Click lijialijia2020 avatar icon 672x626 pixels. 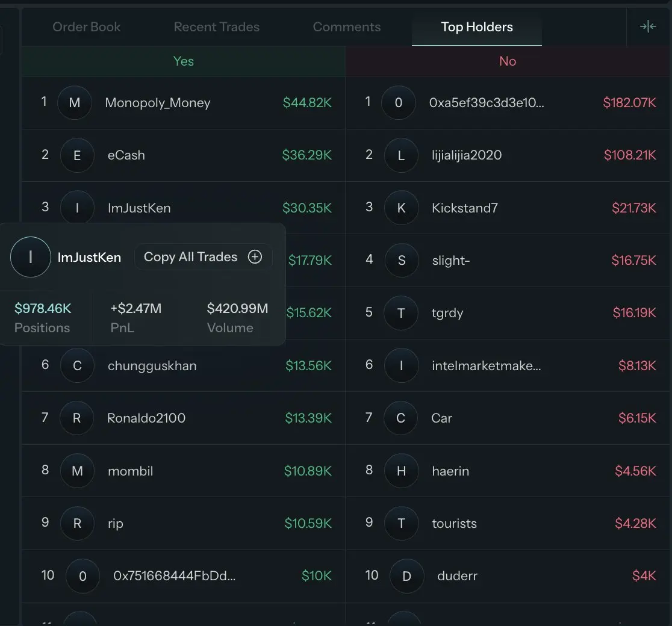click(401, 155)
